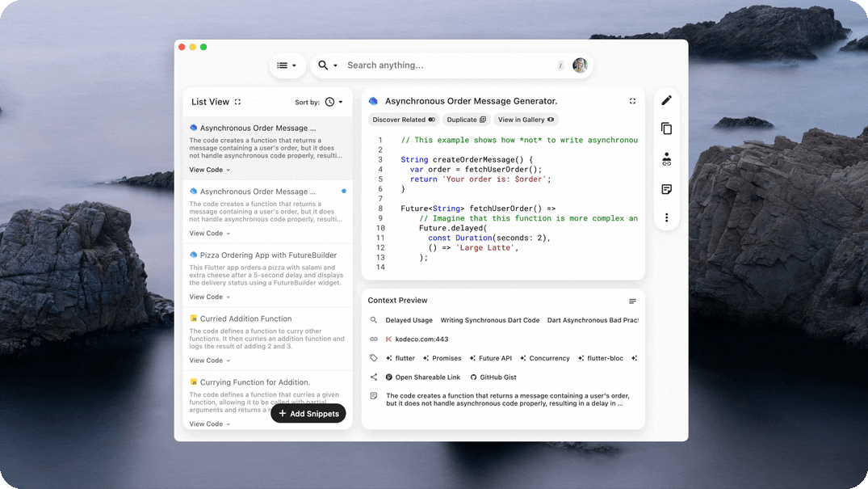Click the Duplicate snippet icon in right sidebar
868x489 pixels.
pyautogui.click(x=665, y=129)
